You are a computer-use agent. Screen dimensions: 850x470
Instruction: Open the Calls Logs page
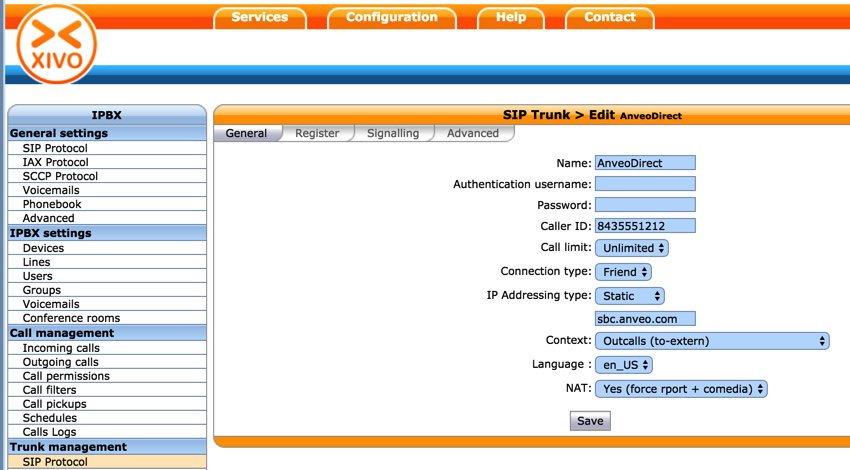tap(107, 432)
